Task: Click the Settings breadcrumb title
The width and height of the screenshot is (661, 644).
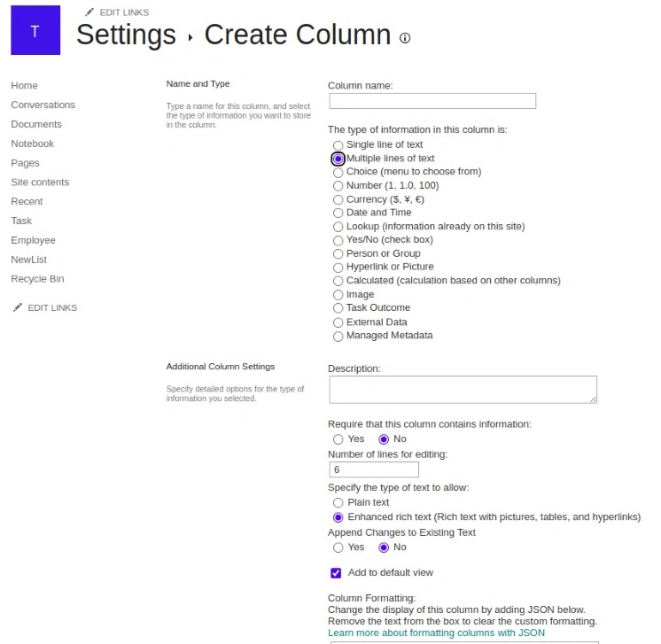Action: pos(126,35)
